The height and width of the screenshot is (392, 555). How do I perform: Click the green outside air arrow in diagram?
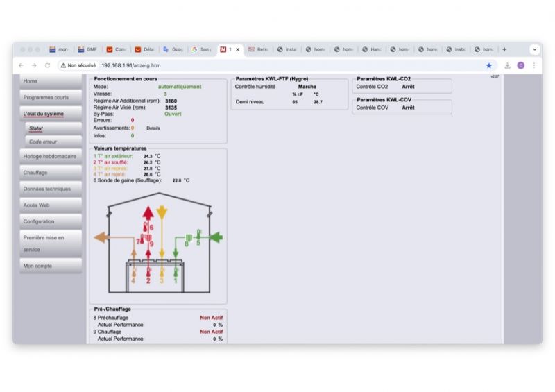pos(216,237)
